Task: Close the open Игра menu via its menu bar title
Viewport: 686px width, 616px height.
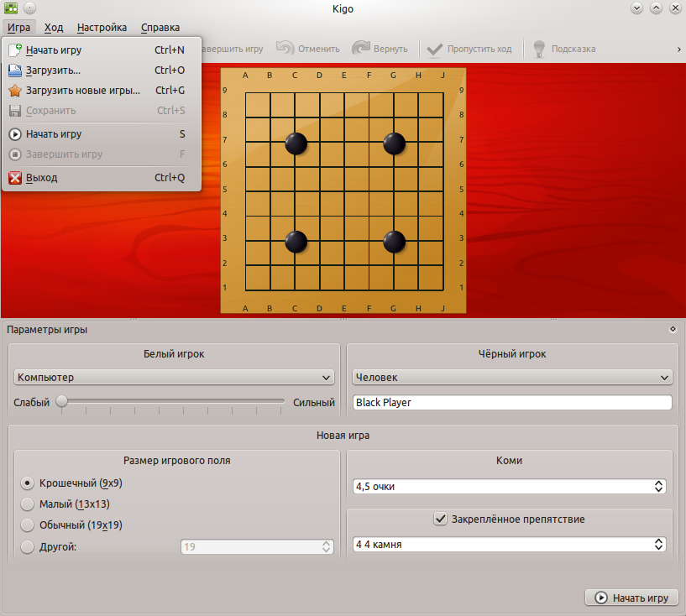Action: 18,28
